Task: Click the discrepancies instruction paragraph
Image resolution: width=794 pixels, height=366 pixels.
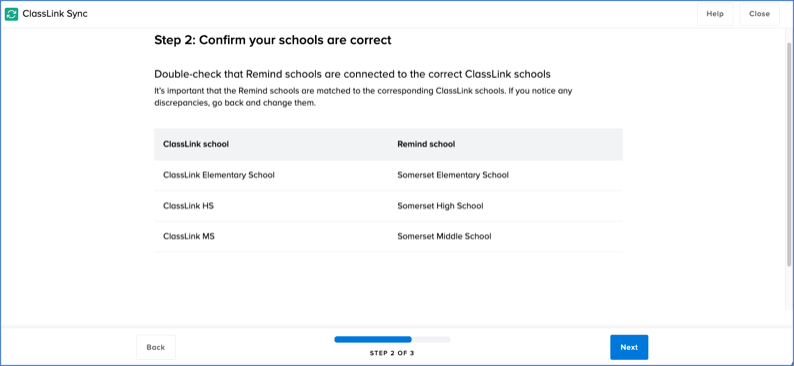Action: click(x=364, y=97)
